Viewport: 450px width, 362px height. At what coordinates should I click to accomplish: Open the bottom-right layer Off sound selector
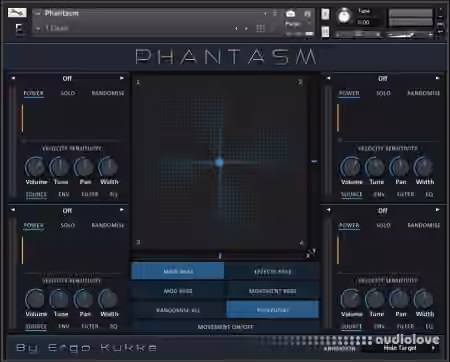coord(383,210)
